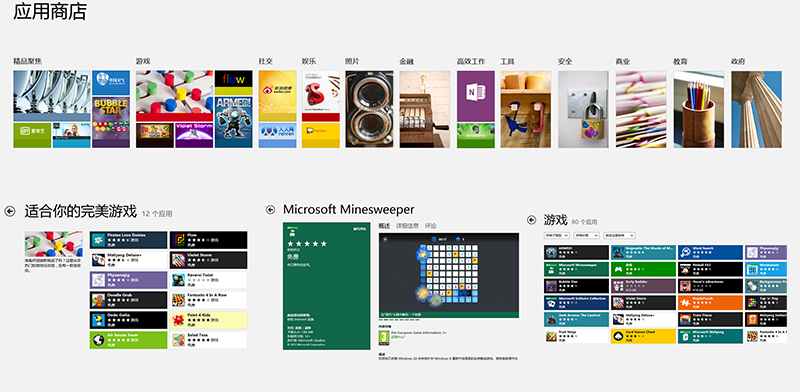Select Salad Toss app entry

point(209,340)
